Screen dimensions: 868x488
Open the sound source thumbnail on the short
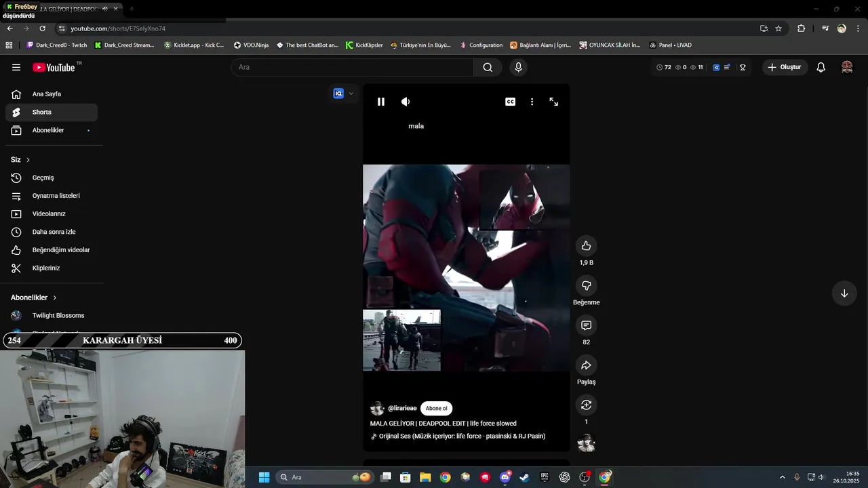tap(587, 444)
